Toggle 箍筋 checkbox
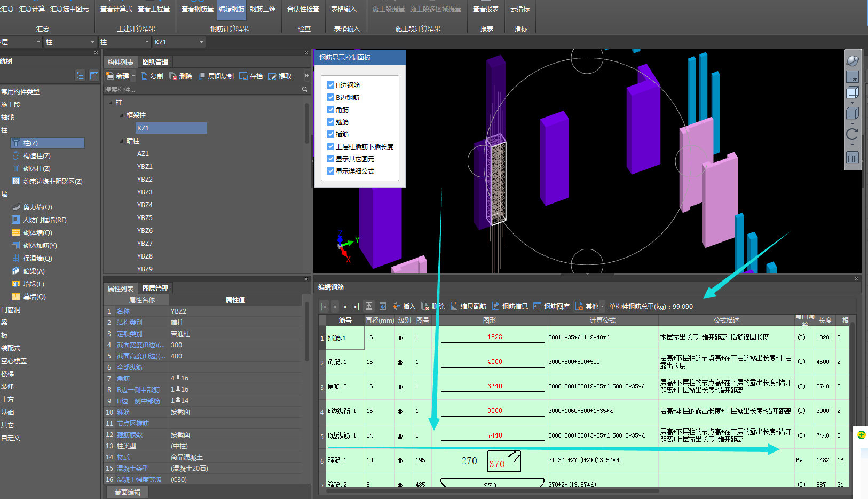 [x=330, y=122]
